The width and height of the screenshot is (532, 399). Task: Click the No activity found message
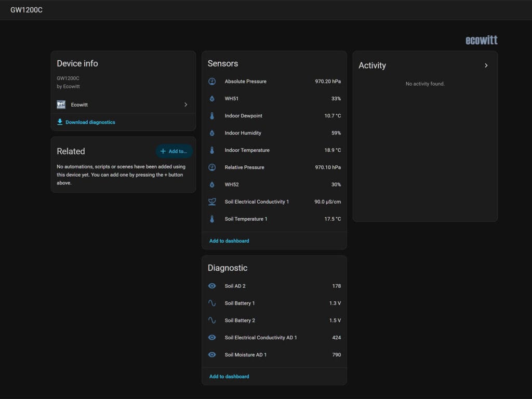pyautogui.click(x=425, y=84)
